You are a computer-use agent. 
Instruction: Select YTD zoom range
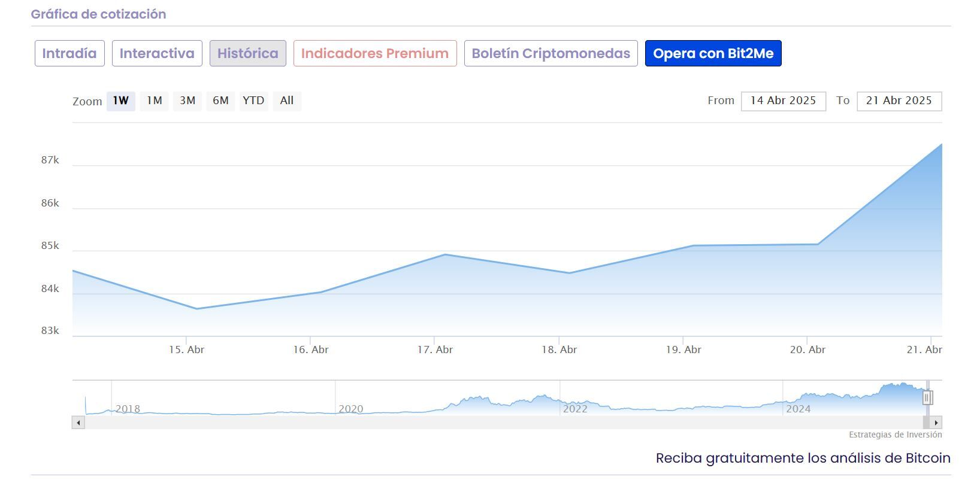[253, 101]
